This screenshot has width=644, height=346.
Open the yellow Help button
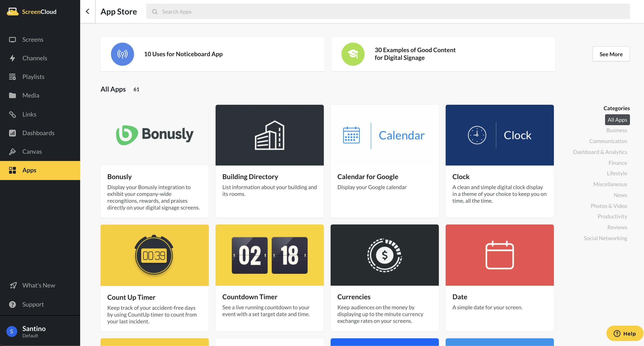(x=625, y=334)
